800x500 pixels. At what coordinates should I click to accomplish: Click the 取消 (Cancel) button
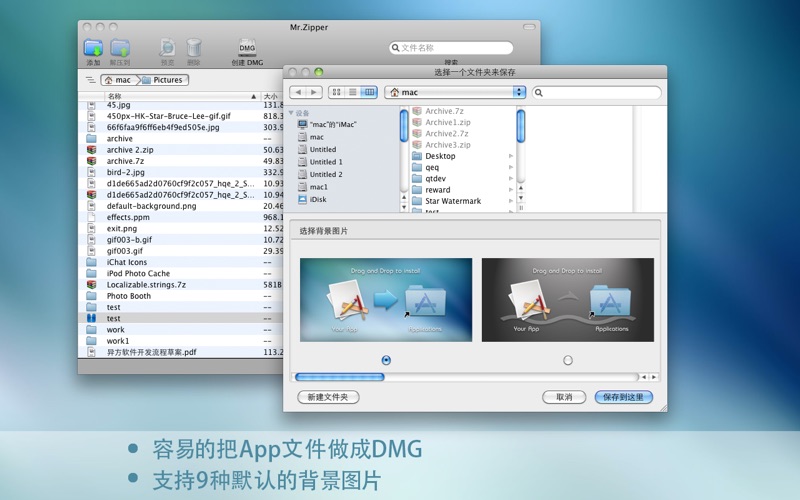point(564,397)
